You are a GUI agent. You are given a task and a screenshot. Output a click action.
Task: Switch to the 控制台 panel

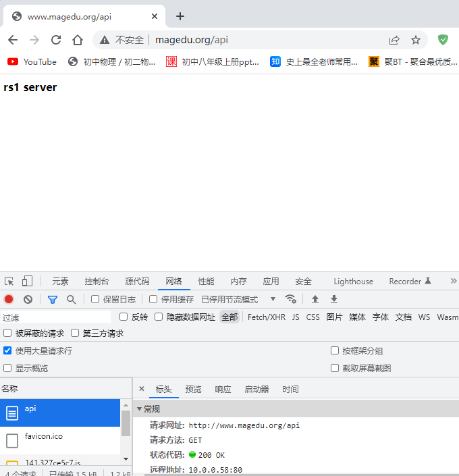[x=97, y=282]
